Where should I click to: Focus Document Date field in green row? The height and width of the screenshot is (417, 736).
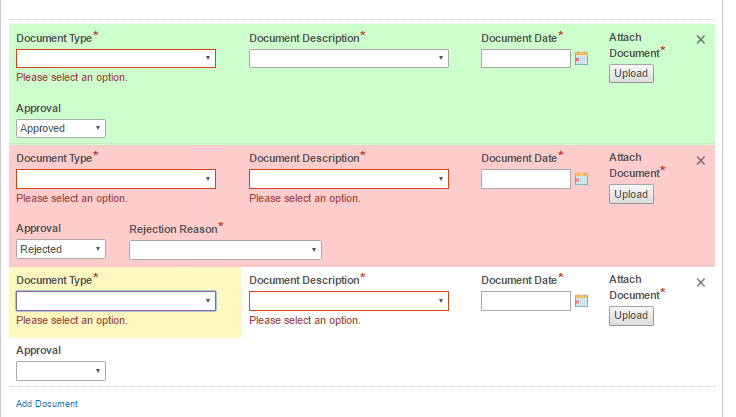pos(526,59)
